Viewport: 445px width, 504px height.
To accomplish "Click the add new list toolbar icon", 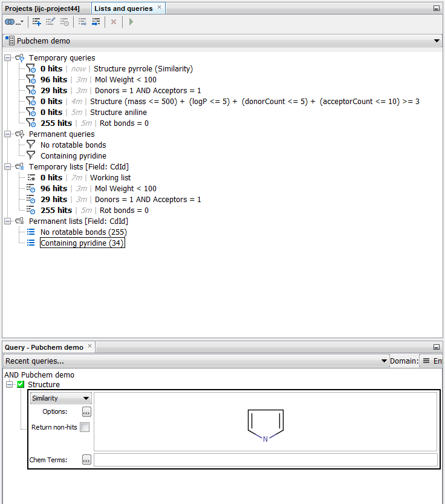I will (37, 22).
